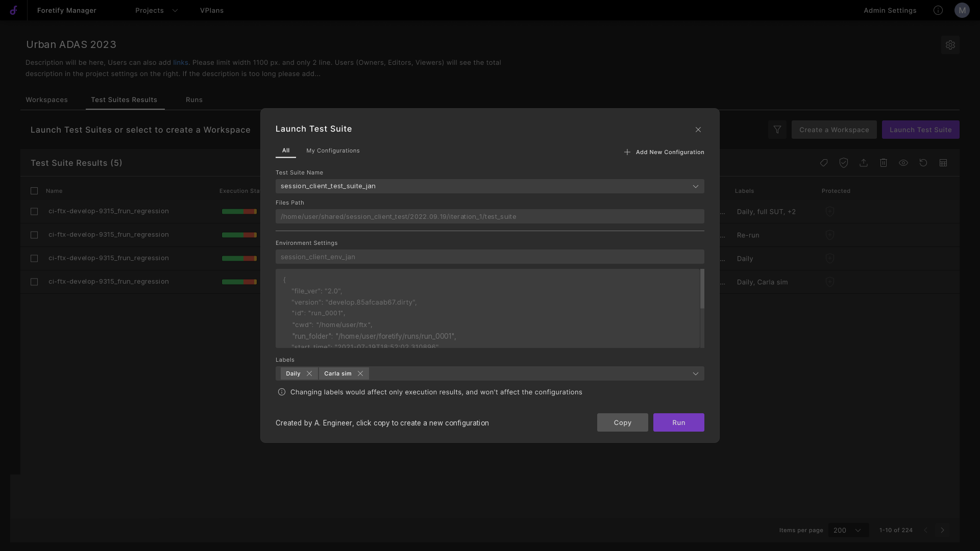Open VPlans in top navigation
The width and height of the screenshot is (980, 551).
click(x=212, y=10)
